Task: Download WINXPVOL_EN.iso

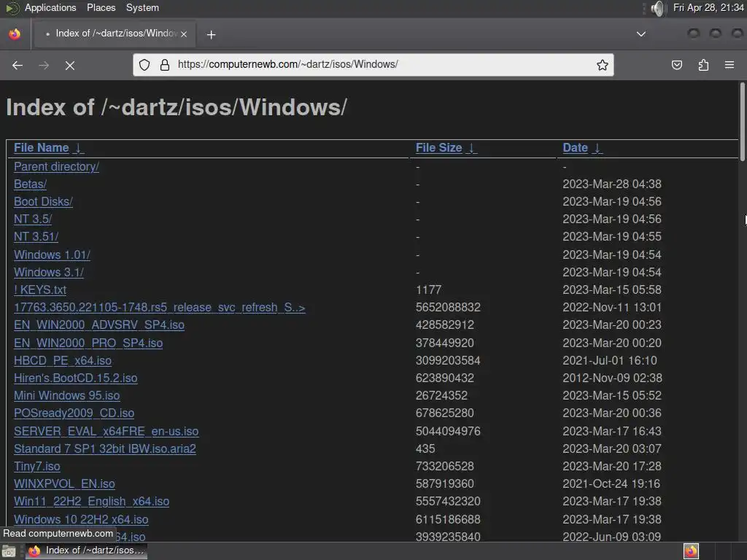Action: [64, 484]
